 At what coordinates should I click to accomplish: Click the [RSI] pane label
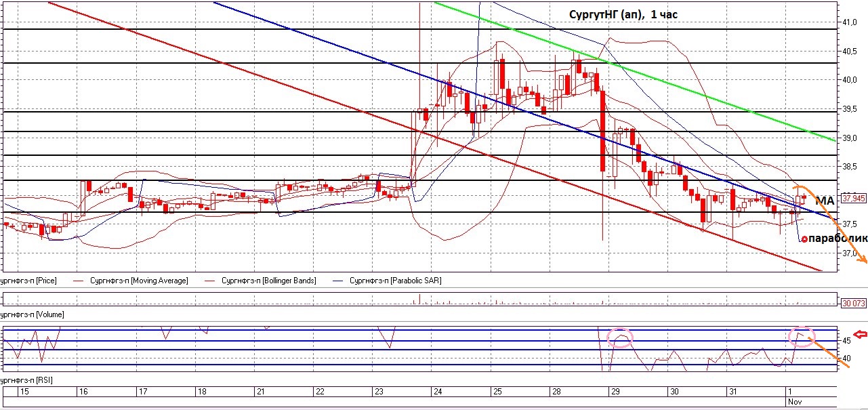(26, 380)
